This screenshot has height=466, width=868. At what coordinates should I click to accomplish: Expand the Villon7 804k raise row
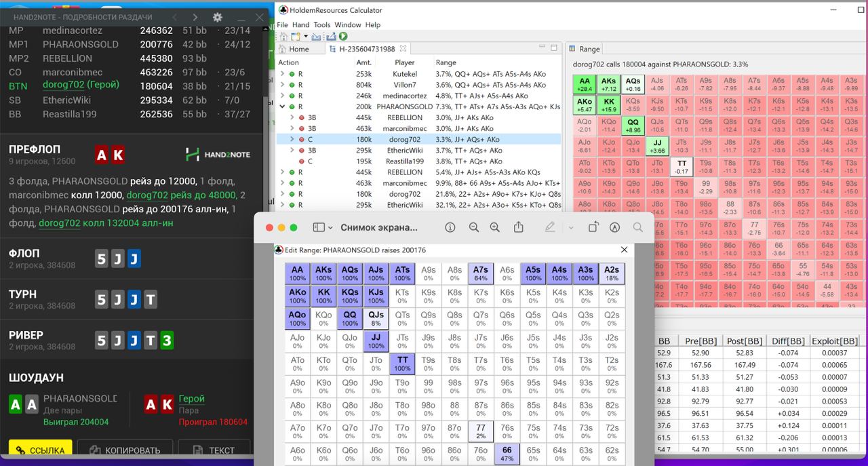pos(282,85)
